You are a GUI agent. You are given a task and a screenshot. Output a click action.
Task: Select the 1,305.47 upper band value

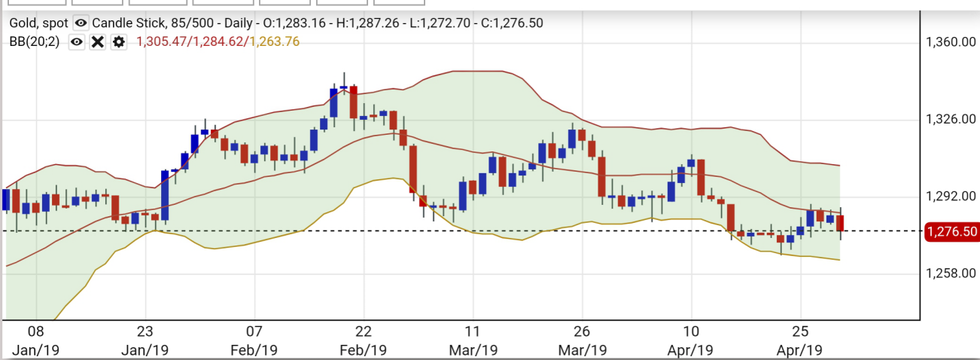pyautogui.click(x=162, y=41)
